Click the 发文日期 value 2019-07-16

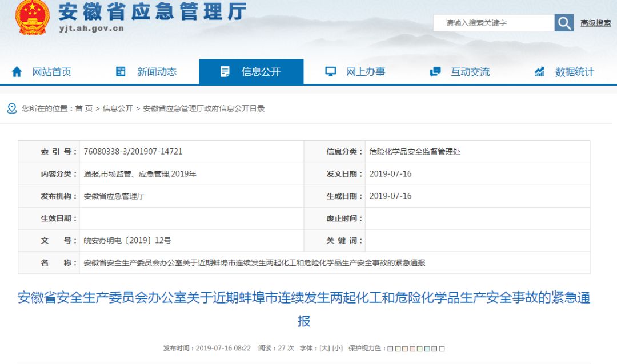click(390, 174)
